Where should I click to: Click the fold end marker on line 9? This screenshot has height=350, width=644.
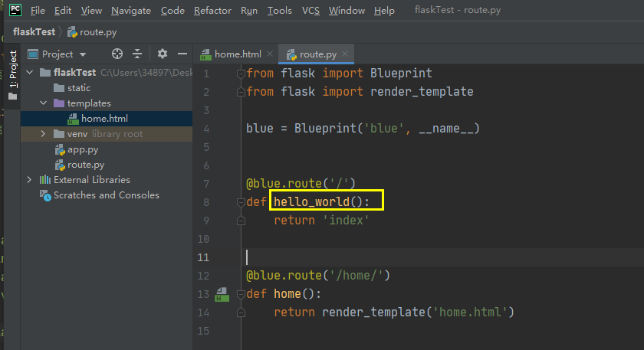pos(241,221)
